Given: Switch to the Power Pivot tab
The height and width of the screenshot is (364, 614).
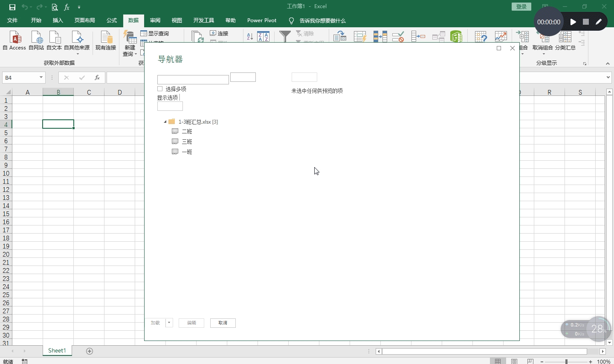Looking at the screenshot, I should (261, 20).
